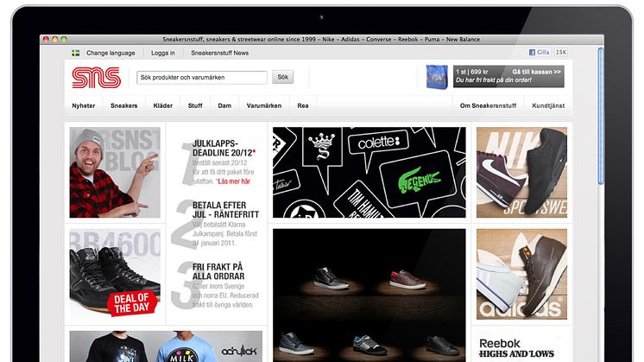Open the Sneakersnstuff blog banner
Viewport: 644px width, 362px height.
[x=115, y=172]
